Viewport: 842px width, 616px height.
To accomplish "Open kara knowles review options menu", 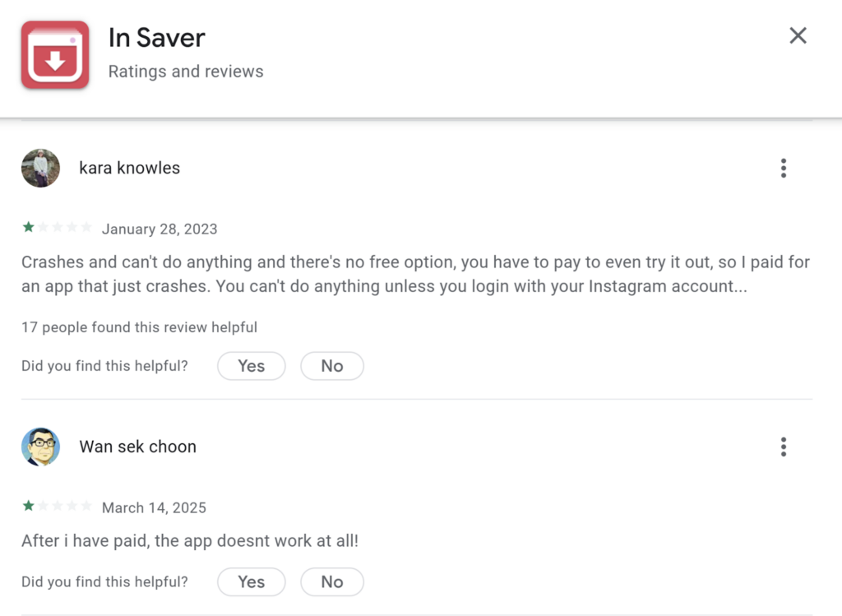I will click(784, 168).
